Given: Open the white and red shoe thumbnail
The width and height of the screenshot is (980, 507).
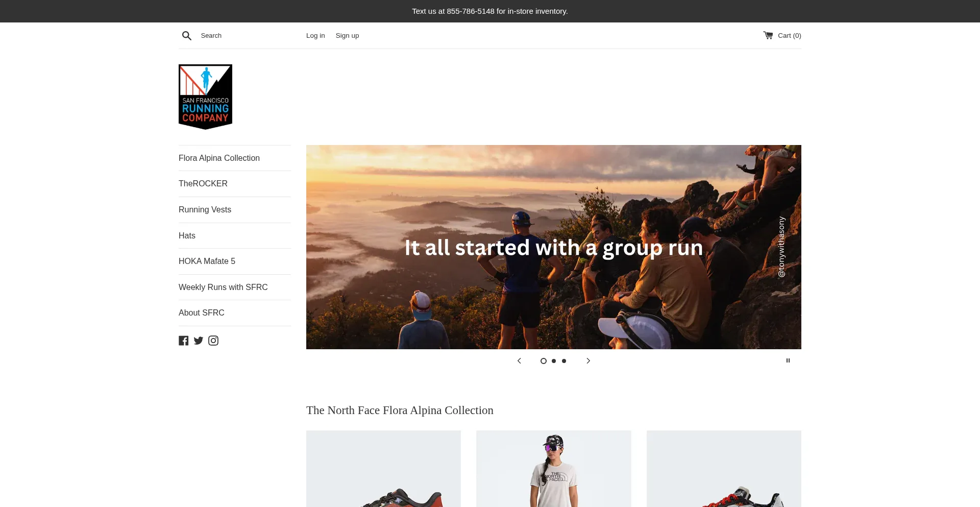Looking at the screenshot, I should [x=724, y=469].
